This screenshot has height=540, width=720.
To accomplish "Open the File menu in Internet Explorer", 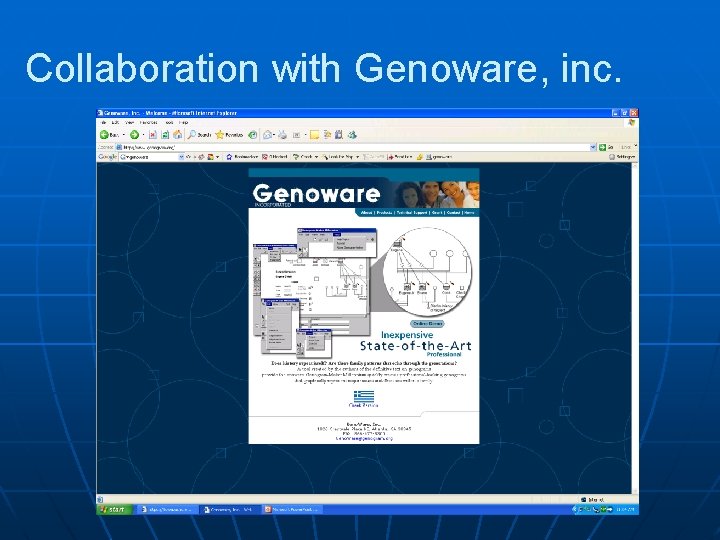I will point(104,123).
